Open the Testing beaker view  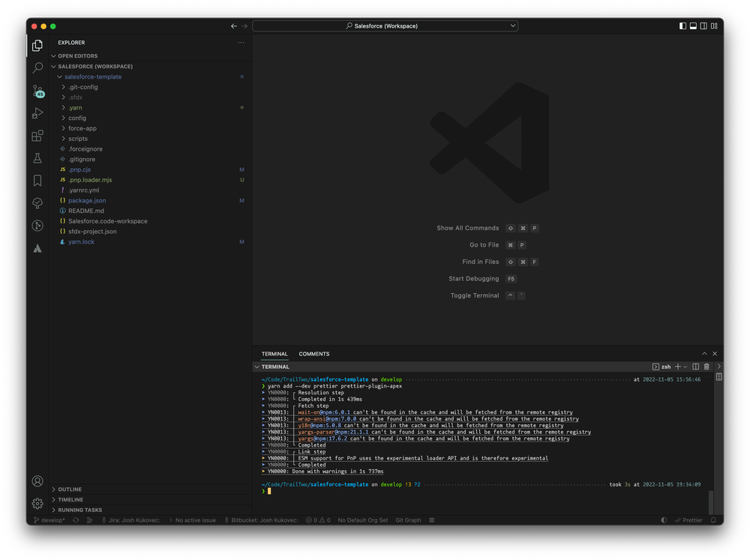(x=37, y=158)
